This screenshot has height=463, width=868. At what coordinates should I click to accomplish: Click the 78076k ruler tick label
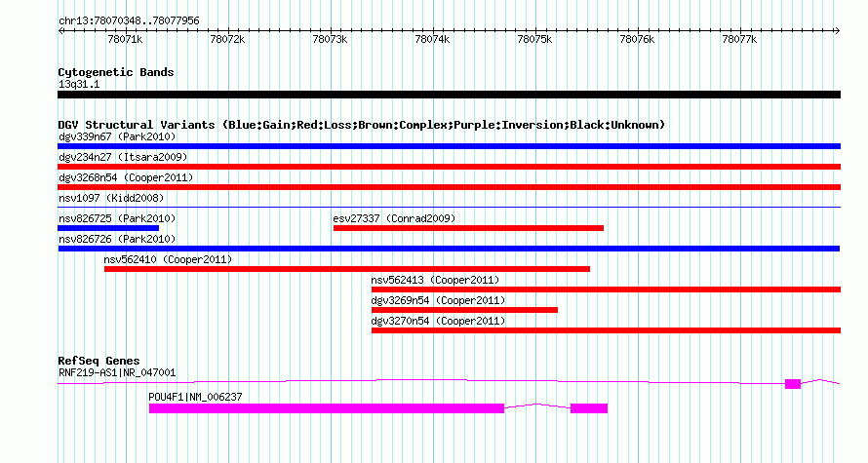pos(637,39)
